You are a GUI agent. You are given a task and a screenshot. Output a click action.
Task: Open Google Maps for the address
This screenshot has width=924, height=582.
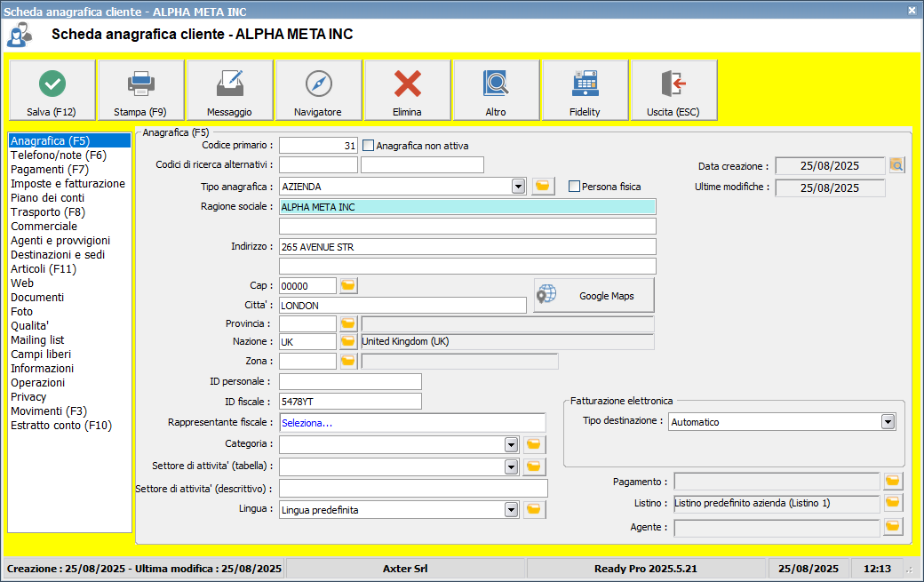click(594, 295)
